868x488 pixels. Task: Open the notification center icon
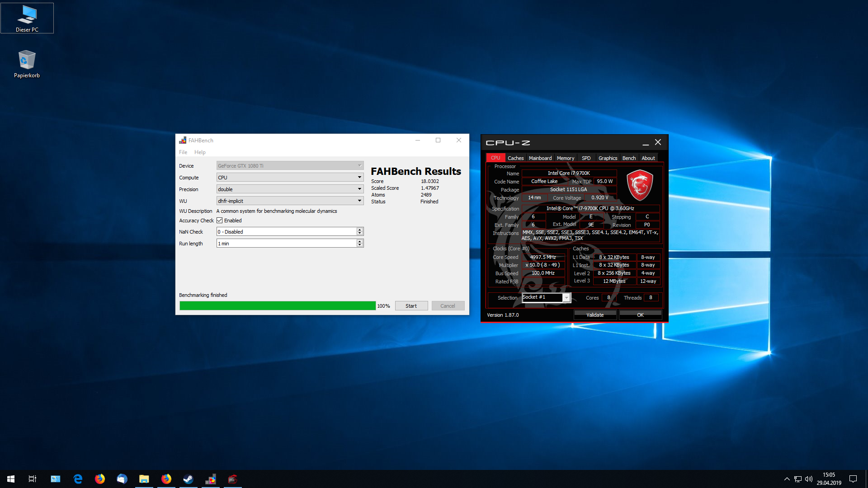pyautogui.click(x=853, y=479)
